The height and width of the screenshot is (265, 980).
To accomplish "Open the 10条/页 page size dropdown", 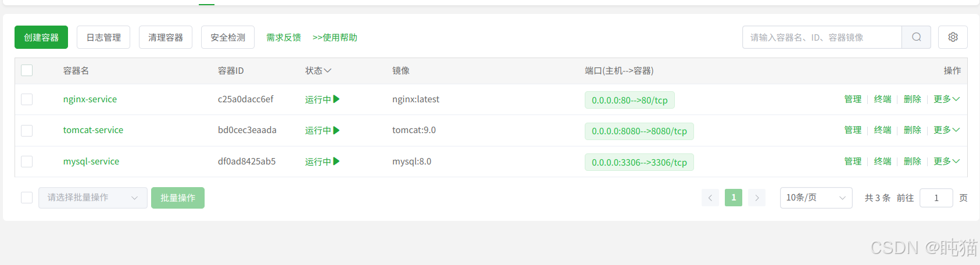I will [x=816, y=198].
